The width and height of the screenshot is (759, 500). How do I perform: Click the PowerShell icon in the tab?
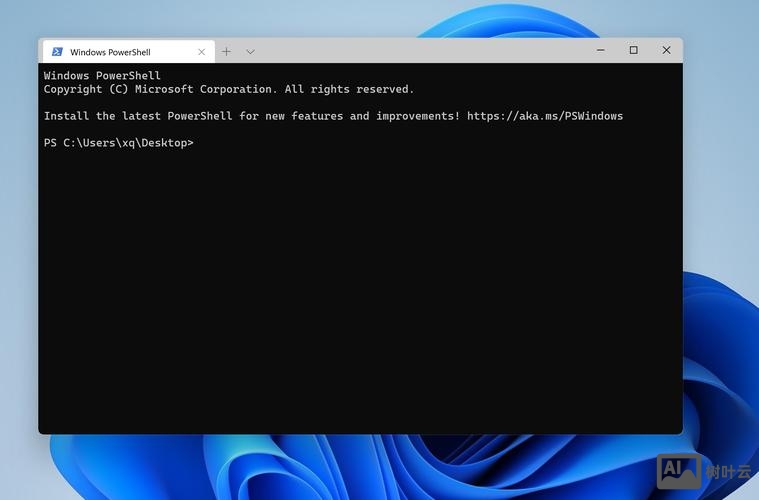point(57,52)
